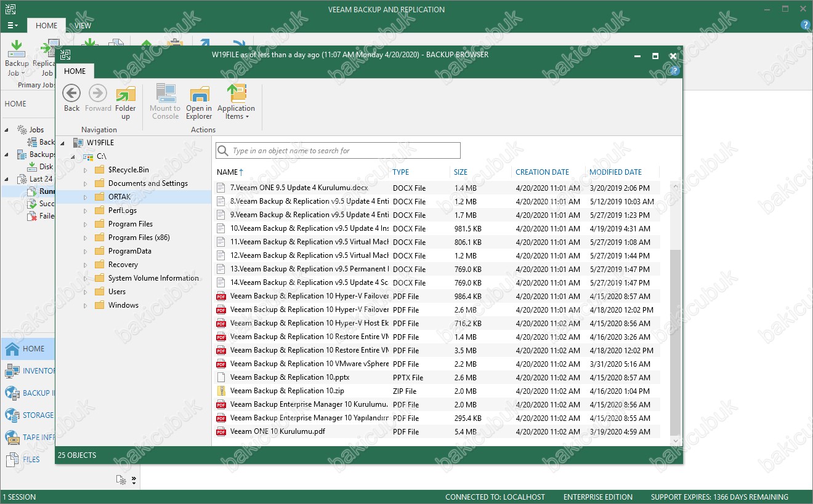
Task: Select the HOME tab in Backup Browser
Action: click(x=75, y=71)
